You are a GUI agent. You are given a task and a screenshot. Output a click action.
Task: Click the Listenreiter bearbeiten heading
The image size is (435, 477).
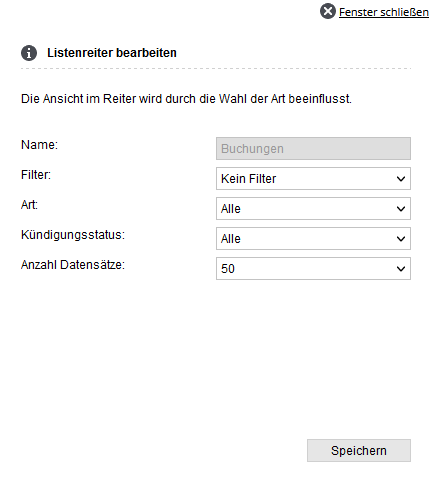[x=112, y=53]
